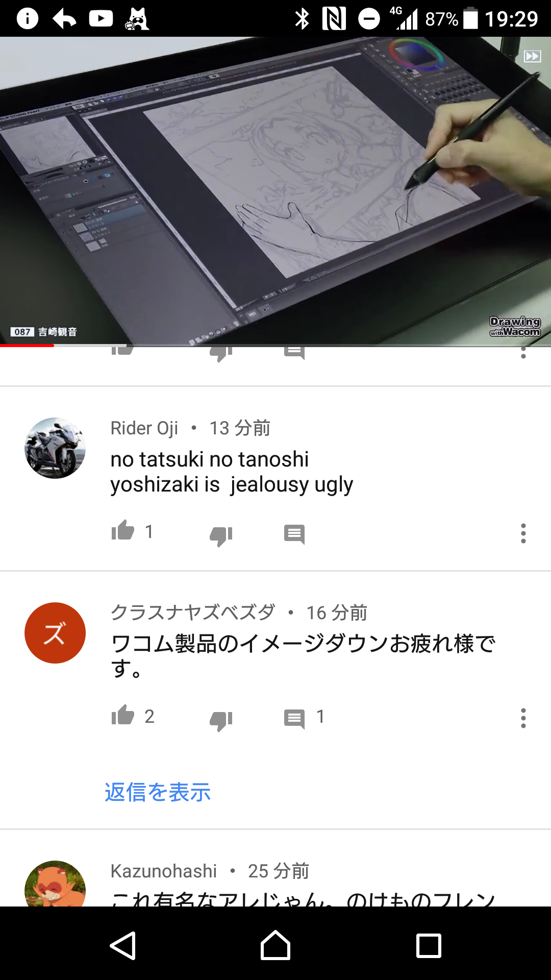Go to the Android home screen

click(275, 946)
